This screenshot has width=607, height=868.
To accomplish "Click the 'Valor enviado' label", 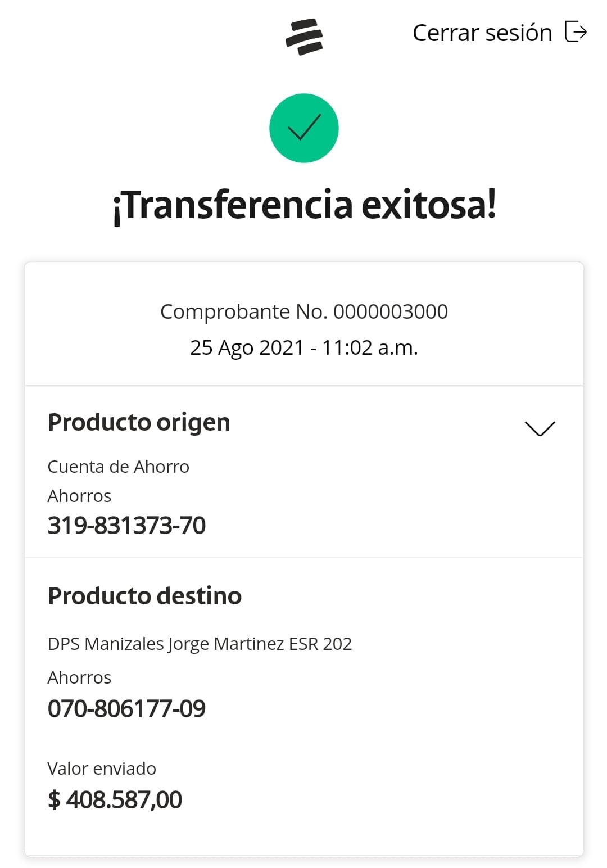I will tap(102, 768).
